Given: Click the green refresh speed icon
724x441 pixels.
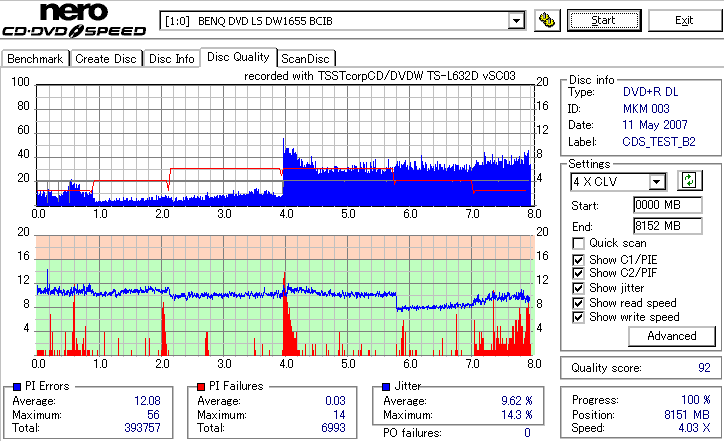Looking at the screenshot, I should tap(689, 181).
